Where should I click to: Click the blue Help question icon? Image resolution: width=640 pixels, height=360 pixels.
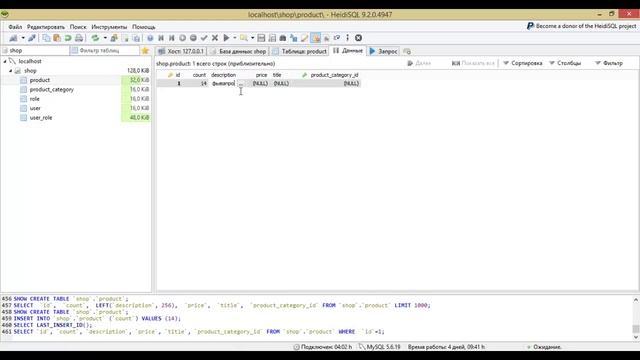pos(150,38)
